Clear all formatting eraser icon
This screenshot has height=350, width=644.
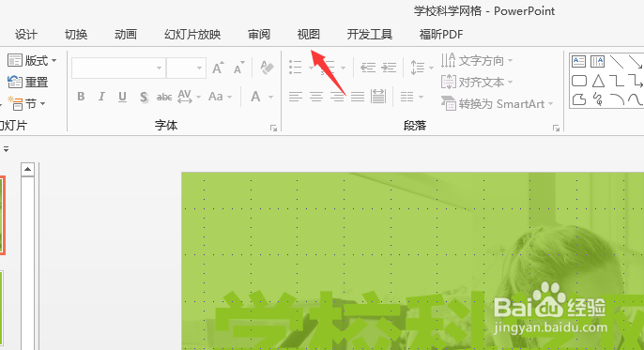(267, 68)
